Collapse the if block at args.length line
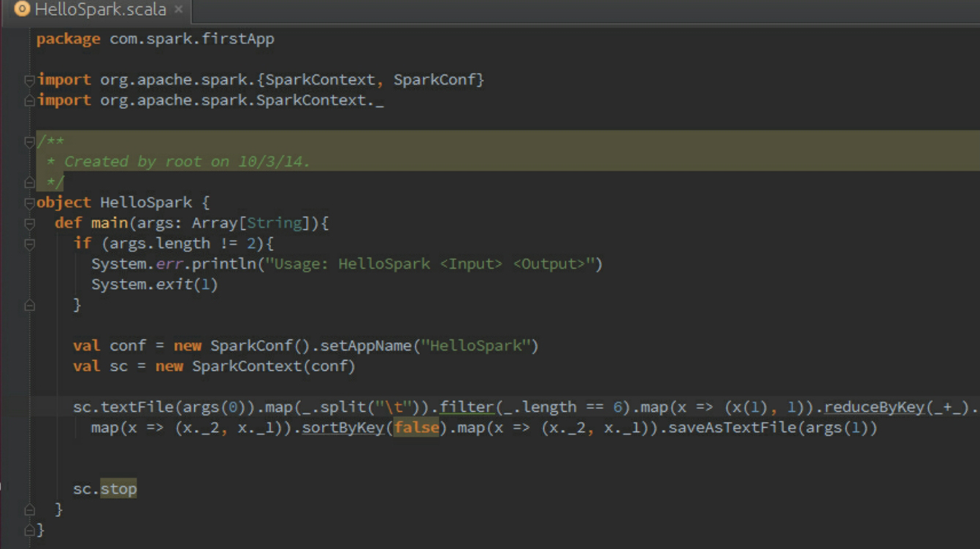Screen dimensions: 980x549 pos(29,244)
